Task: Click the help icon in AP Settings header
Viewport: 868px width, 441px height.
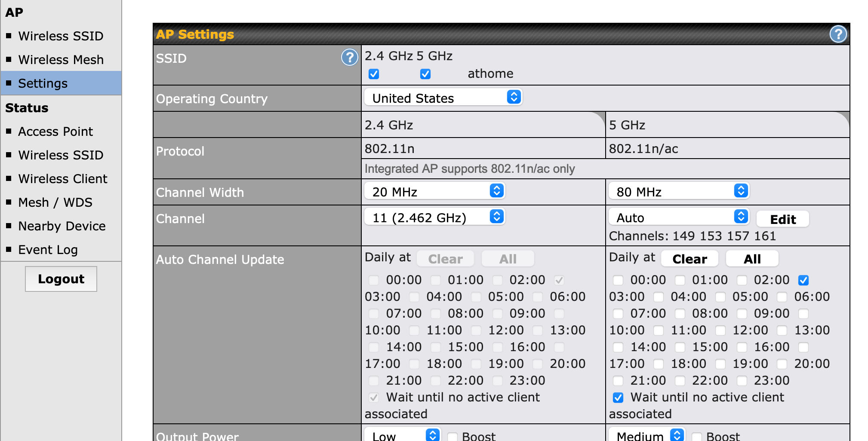Action: [x=838, y=34]
